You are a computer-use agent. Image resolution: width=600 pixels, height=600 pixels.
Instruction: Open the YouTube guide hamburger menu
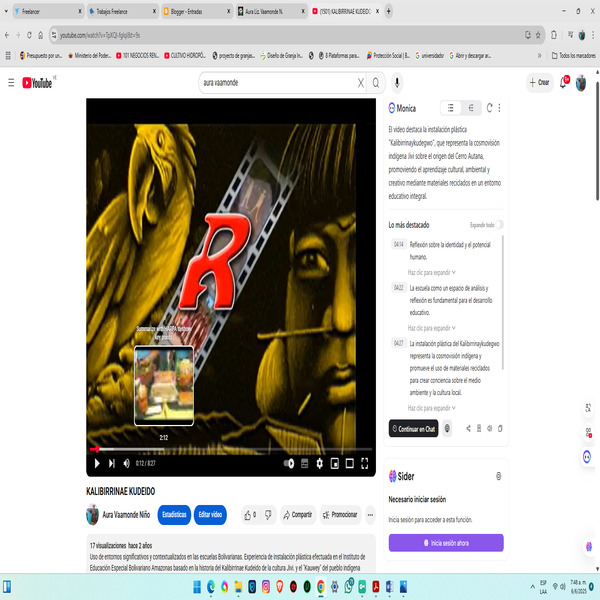tap(11, 83)
